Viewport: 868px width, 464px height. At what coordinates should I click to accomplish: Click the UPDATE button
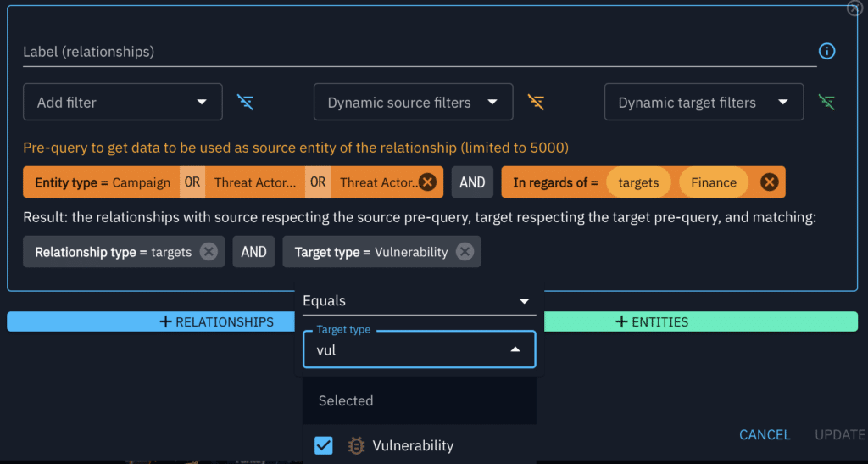839,434
